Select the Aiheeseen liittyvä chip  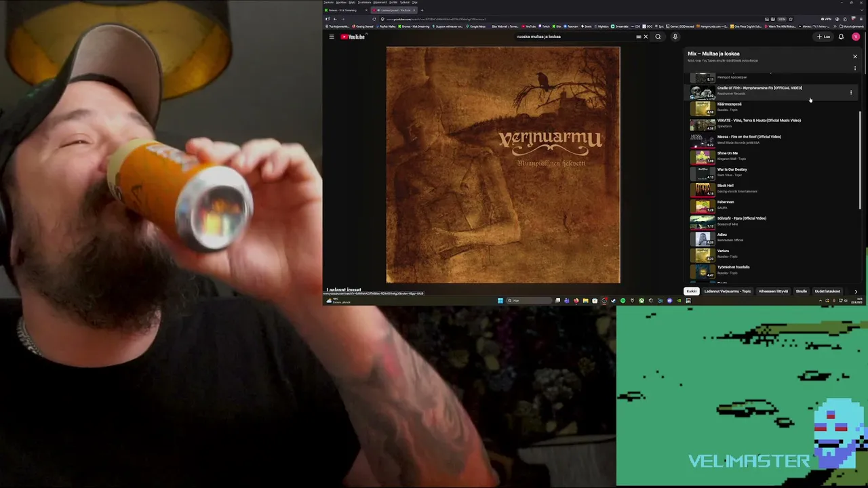[x=773, y=291]
